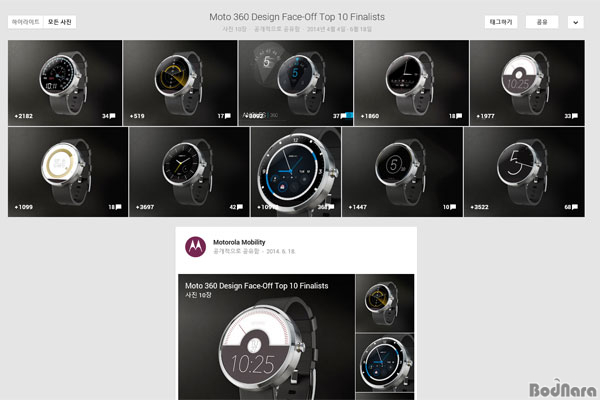Open the comment icon showing 33
This screenshot has width=600, height=400.
point(575,116)
